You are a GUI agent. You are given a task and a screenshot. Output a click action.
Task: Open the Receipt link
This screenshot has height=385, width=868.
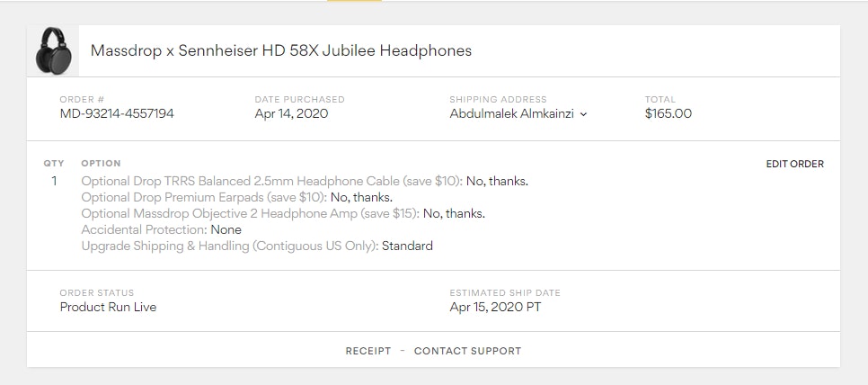click(368, 351)
